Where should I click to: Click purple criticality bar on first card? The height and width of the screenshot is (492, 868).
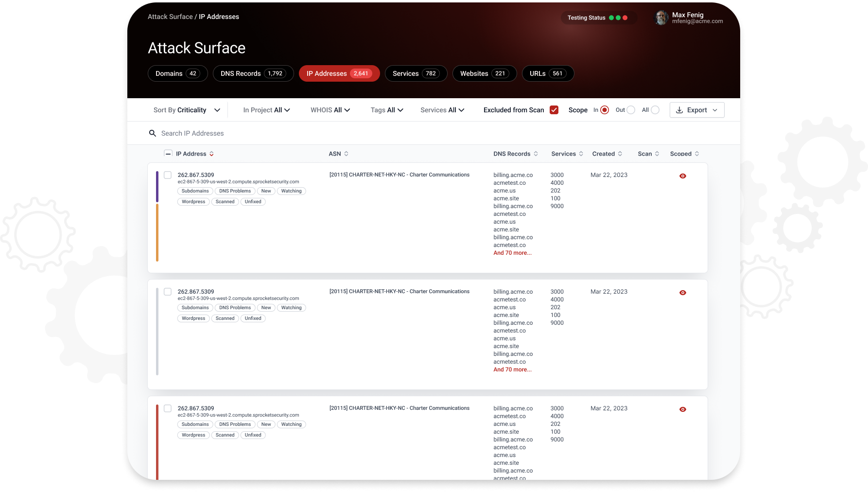pyautogui.click(x=157, y=187)
